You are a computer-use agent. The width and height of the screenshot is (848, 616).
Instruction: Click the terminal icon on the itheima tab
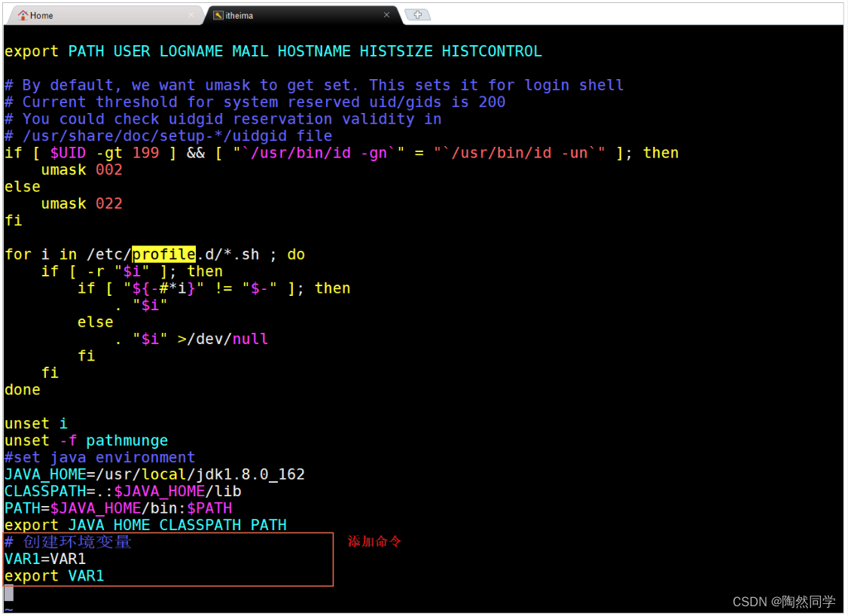(218, 14)
